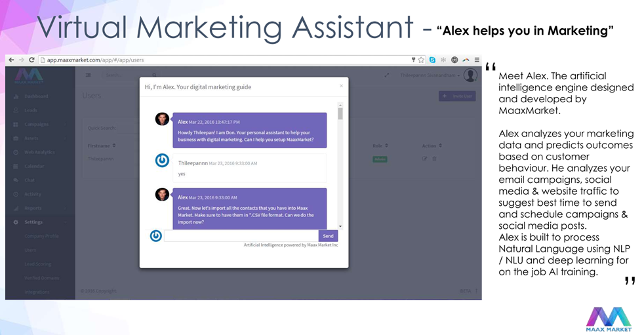Open the Skype browser extension
The height and width of the screenshot is (335, 644).
432,60
